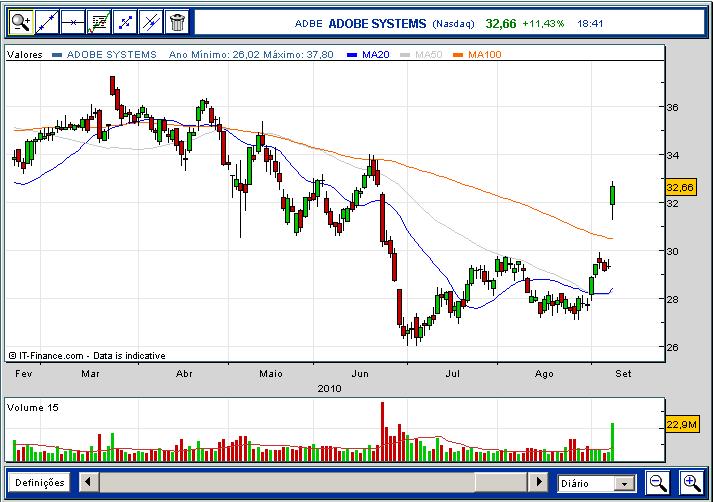This screenshot has width=713, height=502.
Task: Select the zoom magnifier tool
Action: 21,22
